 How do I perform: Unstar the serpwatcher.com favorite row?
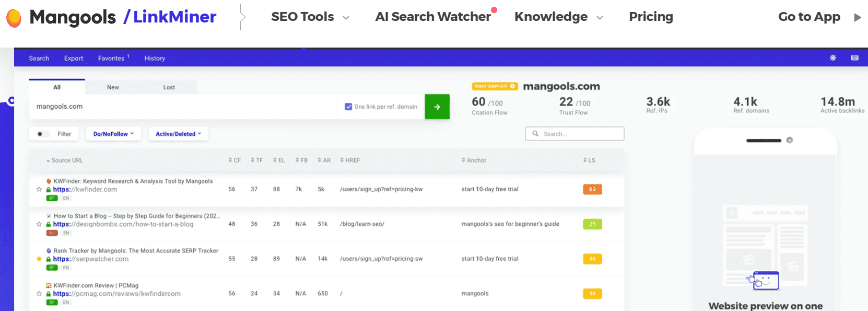pos(39,259)
